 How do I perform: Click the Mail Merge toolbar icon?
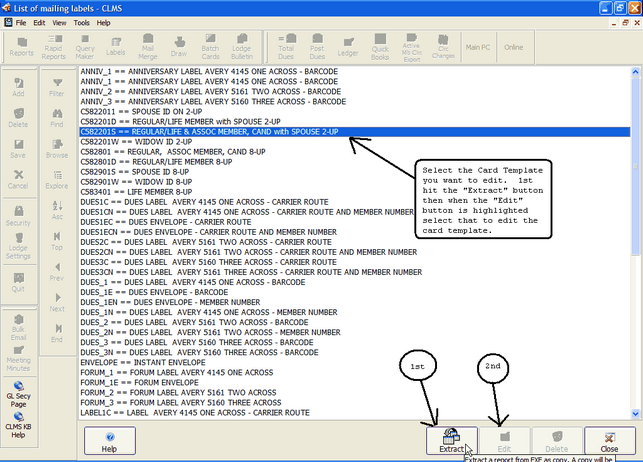tap(150, 46)
